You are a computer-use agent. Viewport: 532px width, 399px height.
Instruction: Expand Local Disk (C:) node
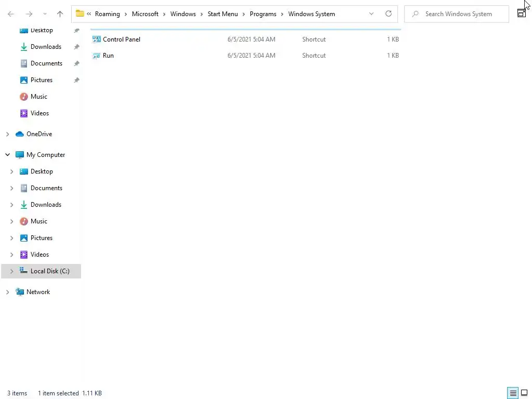(x=11, y=271)
